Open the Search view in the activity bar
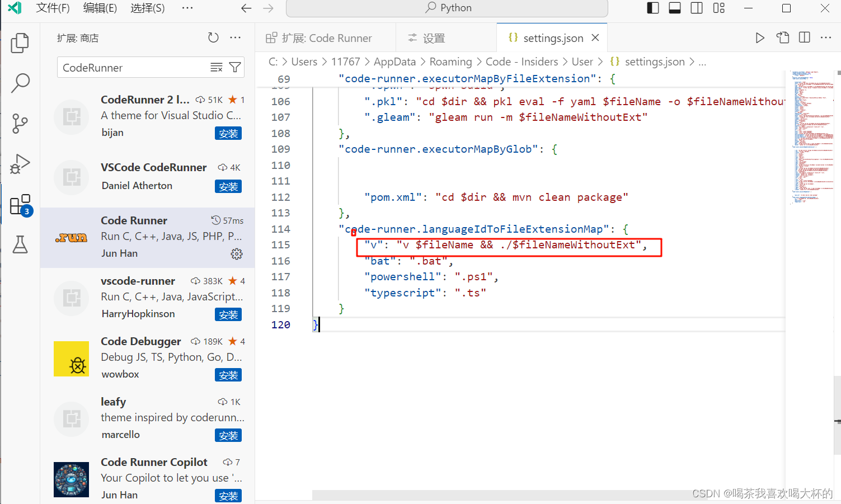Screen dimensions: 841x504 point(20,83)
